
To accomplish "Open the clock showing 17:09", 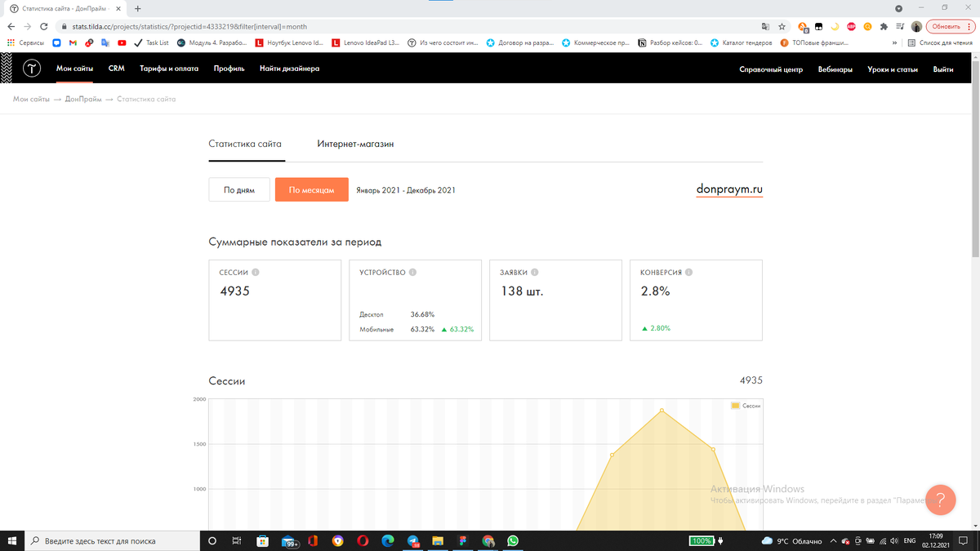I will click(x=935, y=540).
